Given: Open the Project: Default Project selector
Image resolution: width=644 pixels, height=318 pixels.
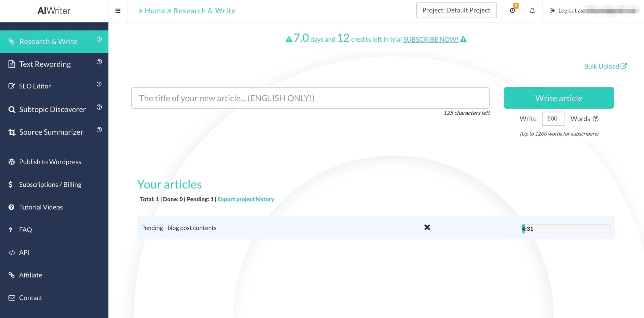Looking at the screenshot, I should 456,10.
